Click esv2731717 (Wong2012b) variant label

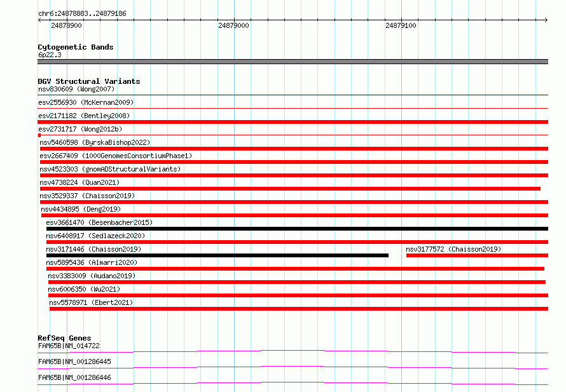pos(80,129)
